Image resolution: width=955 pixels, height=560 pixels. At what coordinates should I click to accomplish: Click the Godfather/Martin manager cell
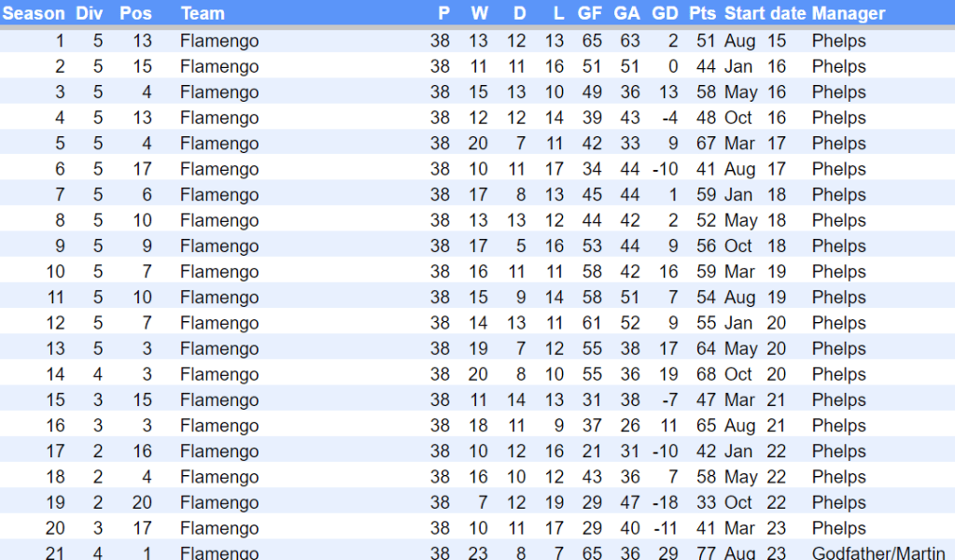878,553
